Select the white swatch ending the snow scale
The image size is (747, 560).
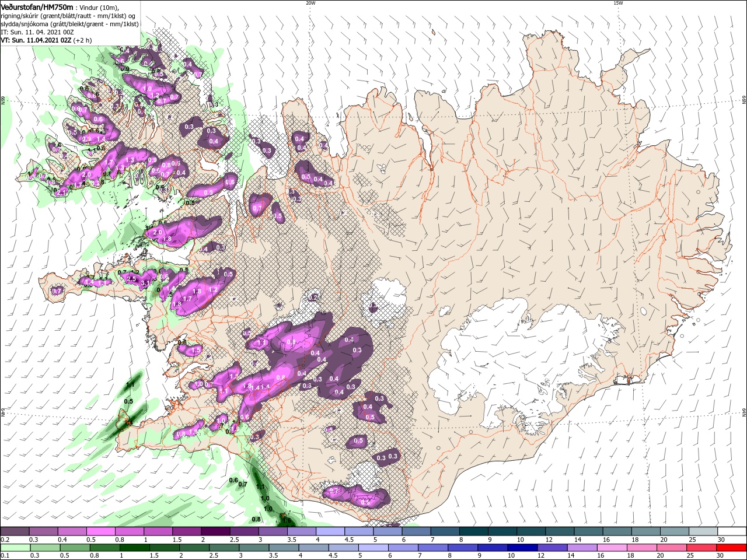coord(732,531)
